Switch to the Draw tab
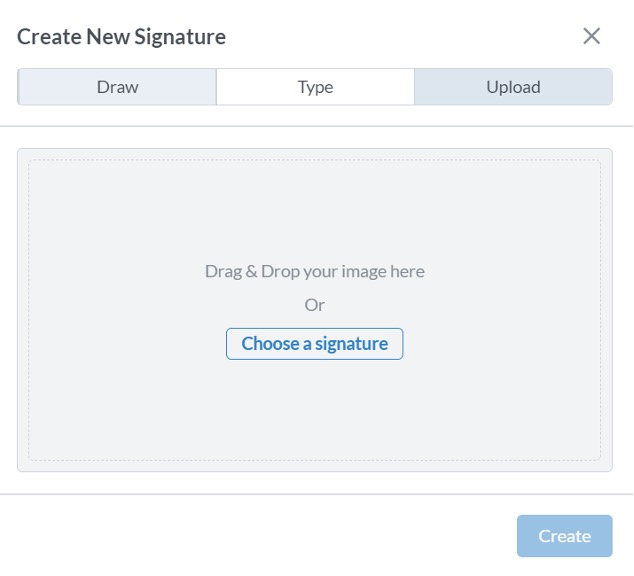Image resolution: width=634 pixels, height=576 pixels. point(117,87)
